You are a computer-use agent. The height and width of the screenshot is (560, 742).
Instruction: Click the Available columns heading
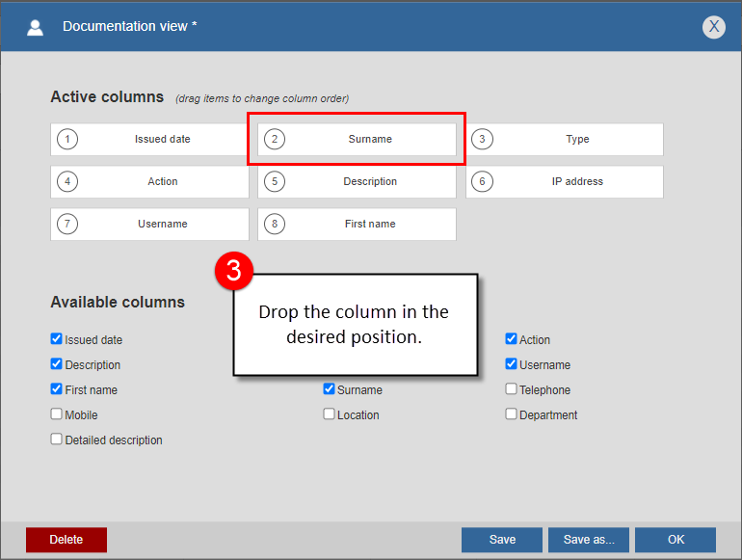(x=118, y=302)
